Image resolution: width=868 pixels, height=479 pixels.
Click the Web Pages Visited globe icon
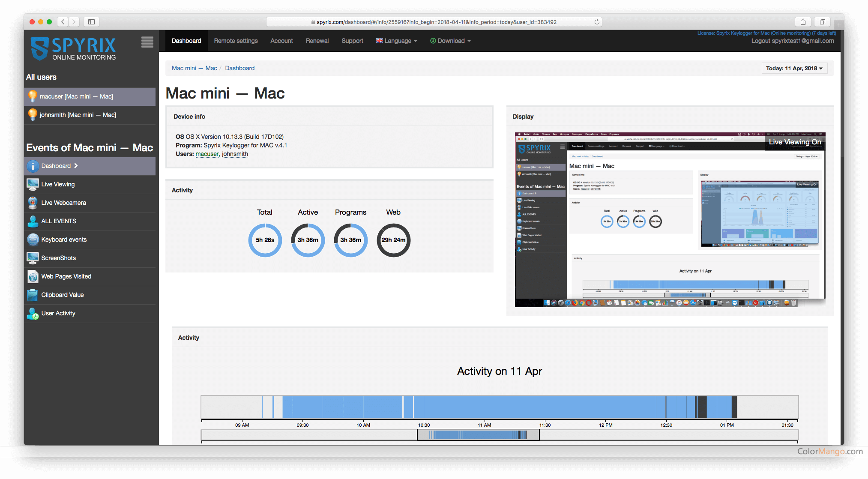pyautogui.click(x=33, y=276)
